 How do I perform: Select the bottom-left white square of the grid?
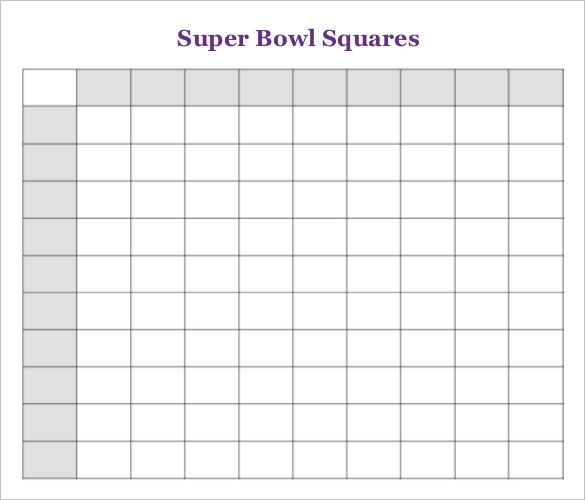pyautogui.click(x=103, y=460)
